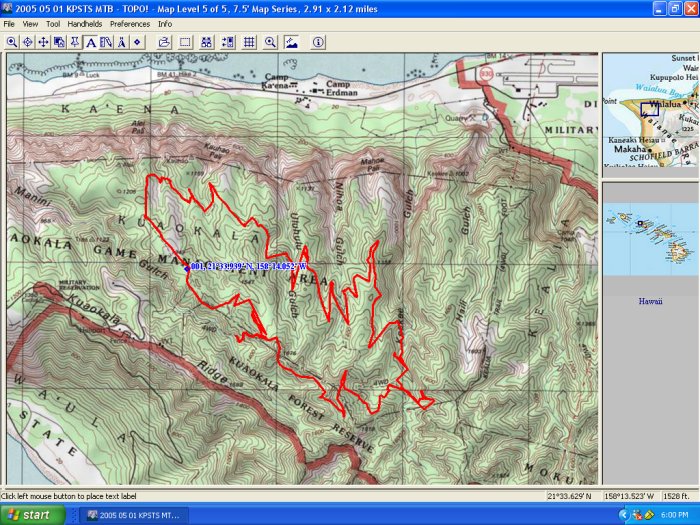Click the GPS handheld transfer icon
Viewport: 700px width, 525px height.
tap(228, 42)
